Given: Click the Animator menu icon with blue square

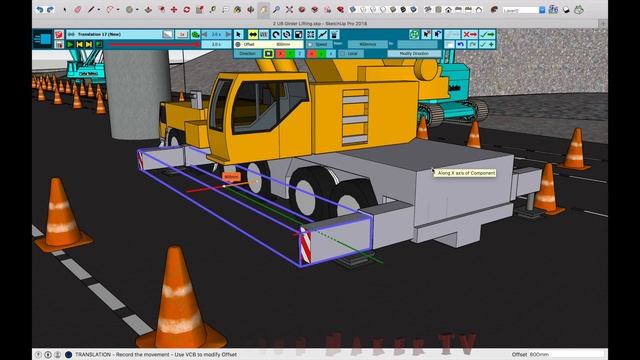Looking at the screenshot, I should (x=42, y=39).
